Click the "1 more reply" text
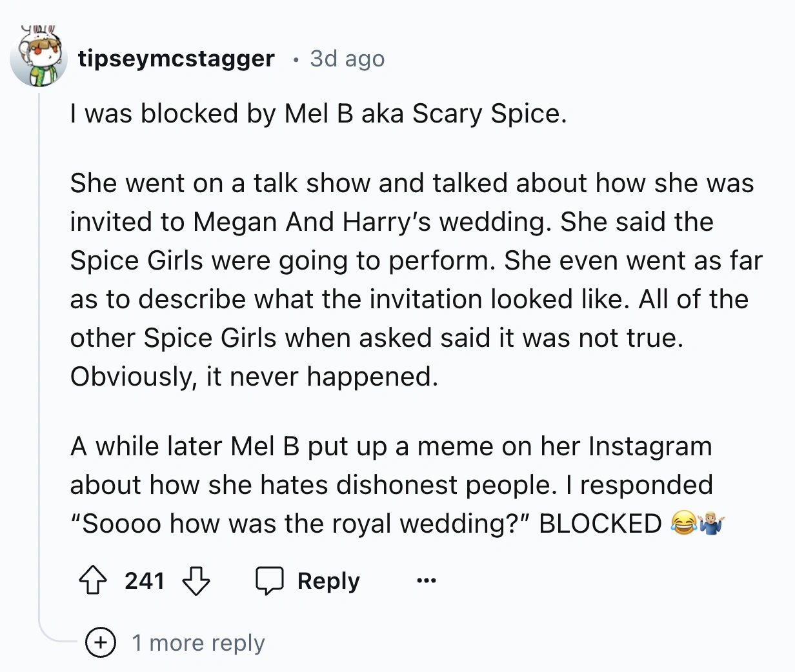This screenshot has width=795, height=672. 198,643
